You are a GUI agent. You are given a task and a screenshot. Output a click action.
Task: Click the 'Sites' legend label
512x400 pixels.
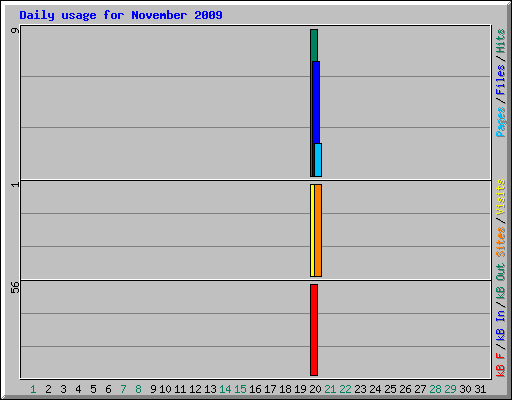pyautogui.click(x=501, y=242)
